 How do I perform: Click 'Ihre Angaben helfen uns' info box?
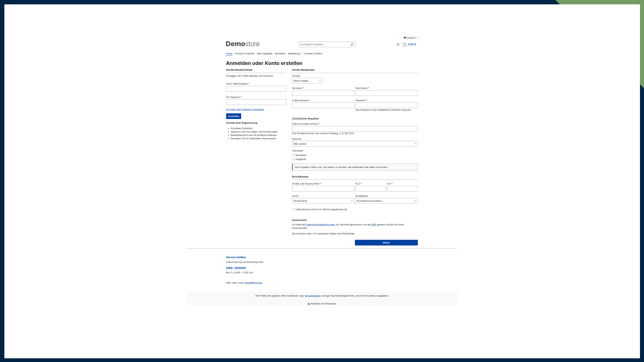click(355, 167)
